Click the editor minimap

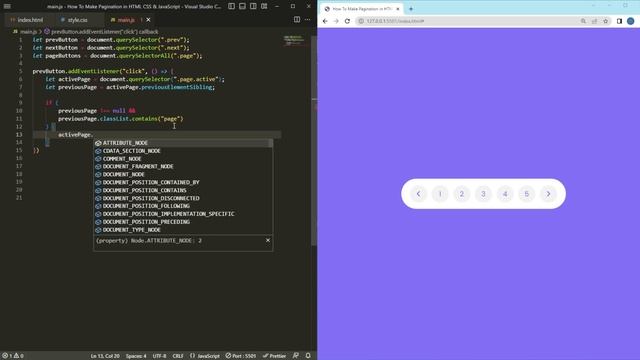click(x=294, y=40)
